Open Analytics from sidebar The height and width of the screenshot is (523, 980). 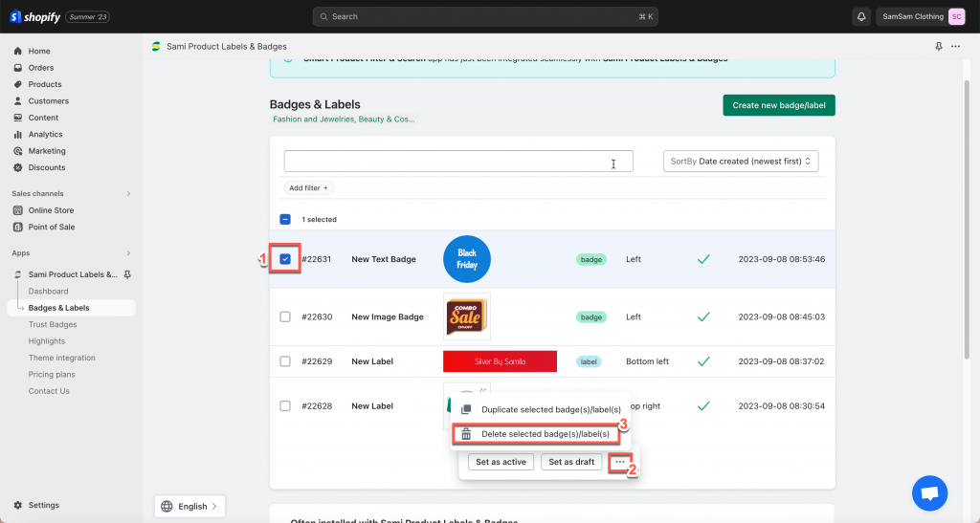coord(45,134)
